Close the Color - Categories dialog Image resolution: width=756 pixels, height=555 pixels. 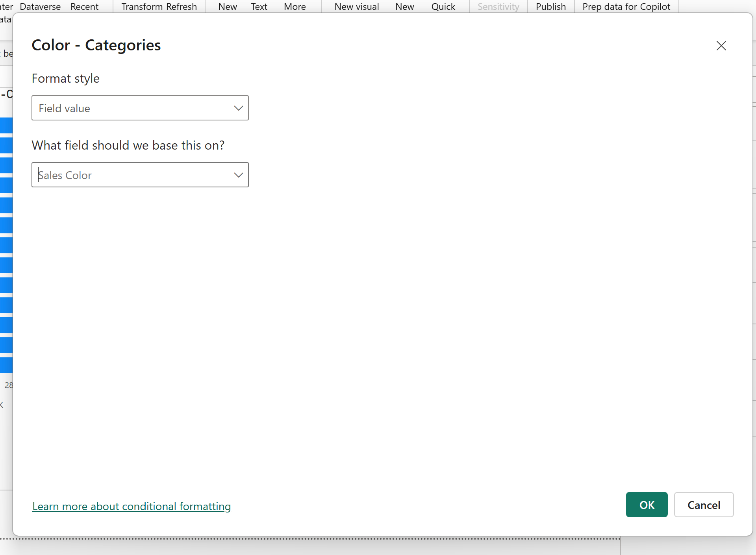[x=721, y=46]
